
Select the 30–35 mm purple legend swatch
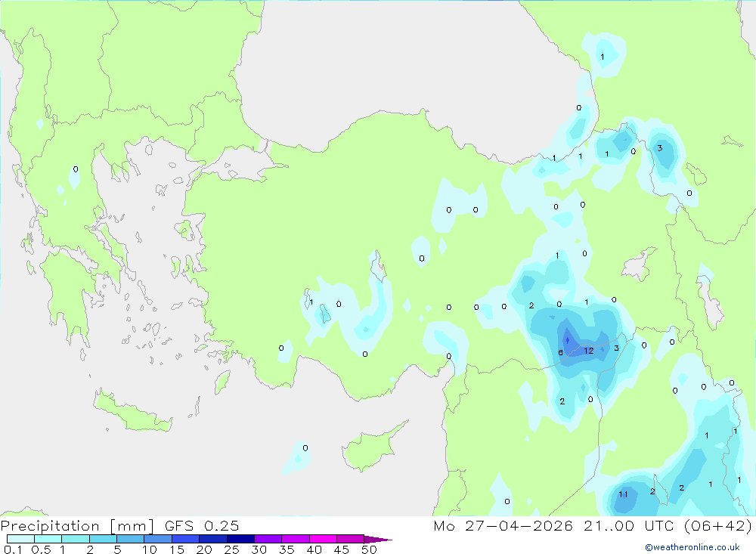(268, 539)
